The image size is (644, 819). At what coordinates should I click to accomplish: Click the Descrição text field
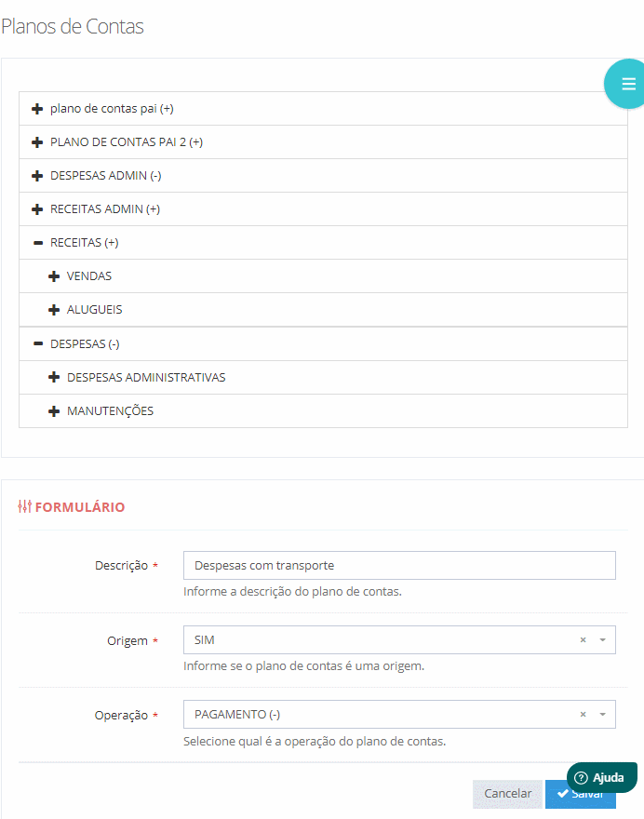[x=399, y=566]
